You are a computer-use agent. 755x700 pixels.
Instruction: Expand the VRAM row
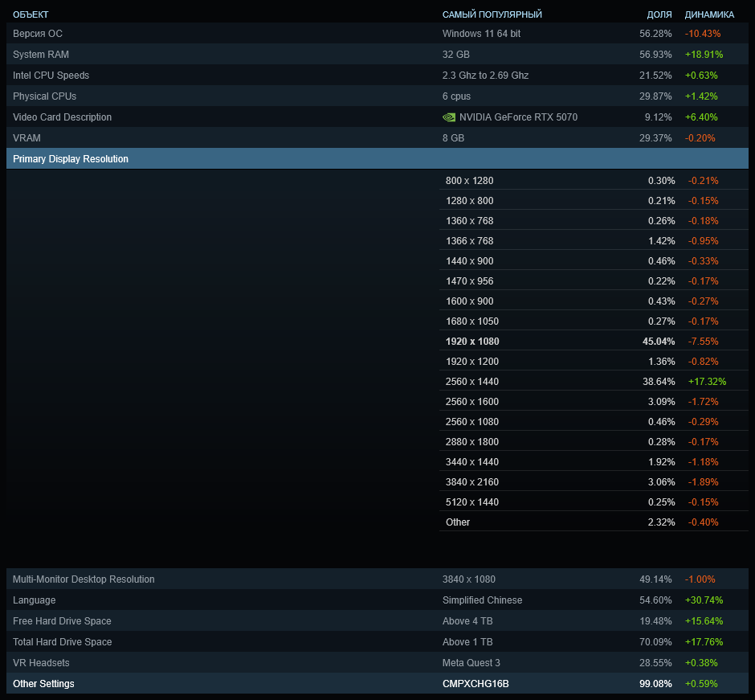pyautogui.click(x=377, y=137)
